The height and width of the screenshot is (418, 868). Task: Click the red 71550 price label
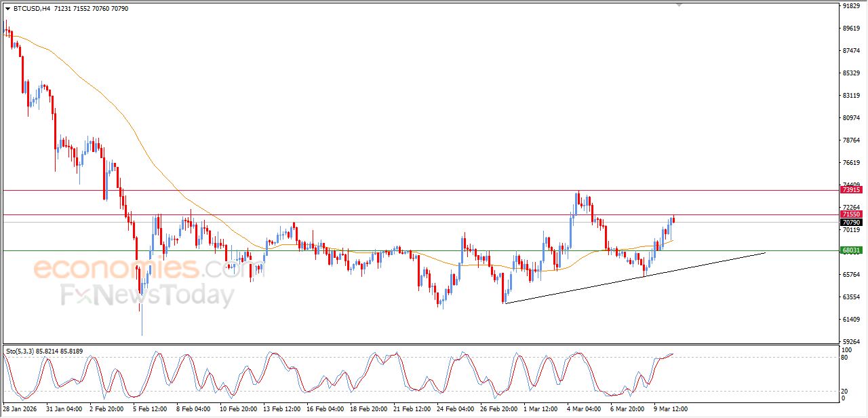point(851,214)
